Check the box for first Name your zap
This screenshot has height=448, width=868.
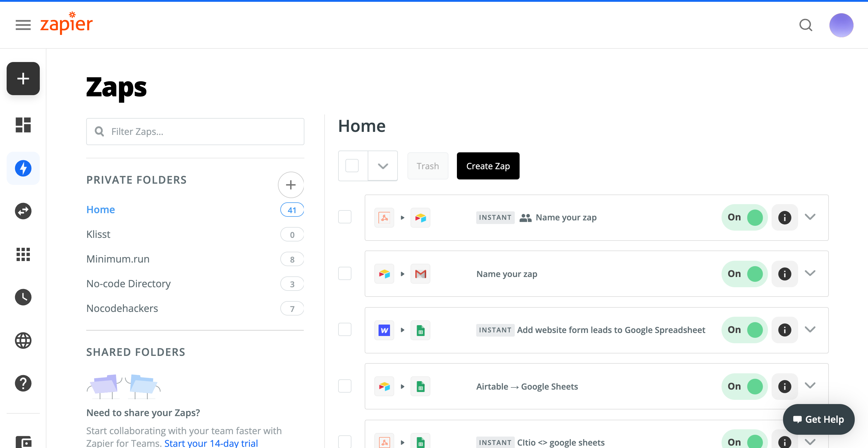point(345,217)
